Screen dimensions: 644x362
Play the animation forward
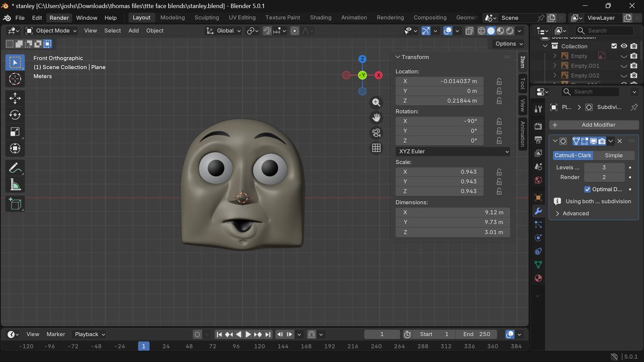pyautogui.click(x=248, y=334)
